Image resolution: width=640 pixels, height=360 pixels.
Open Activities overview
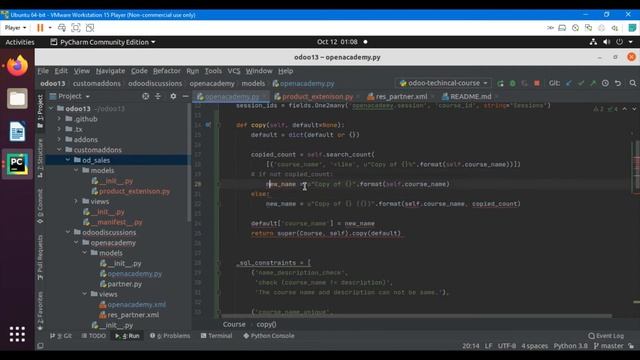tap(20, 42)
